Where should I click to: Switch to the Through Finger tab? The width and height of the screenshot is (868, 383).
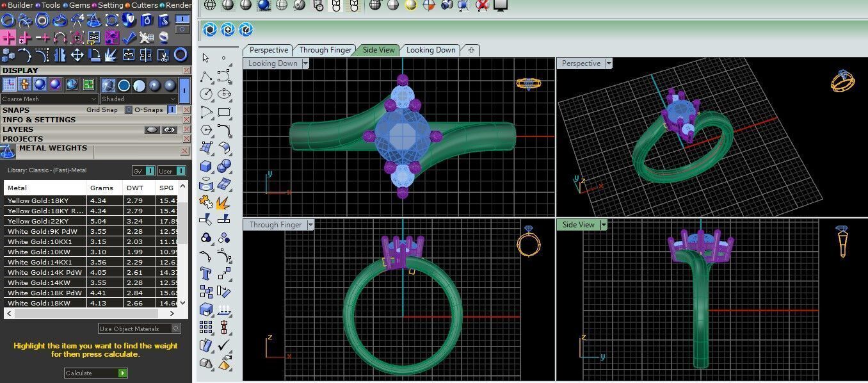click(325, 50)
